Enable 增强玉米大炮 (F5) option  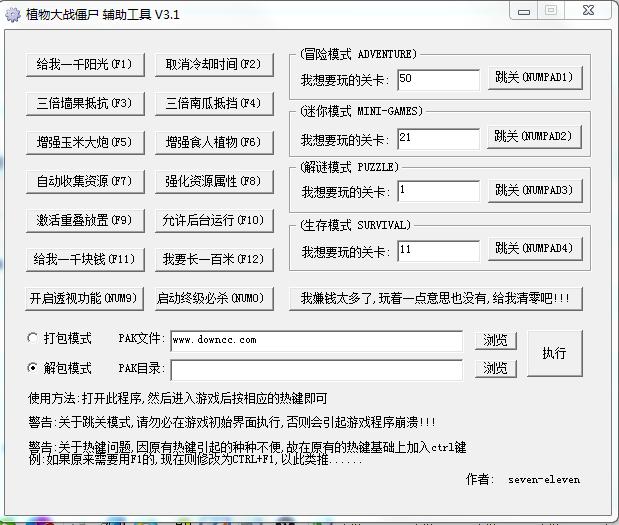tap(84, 142)
